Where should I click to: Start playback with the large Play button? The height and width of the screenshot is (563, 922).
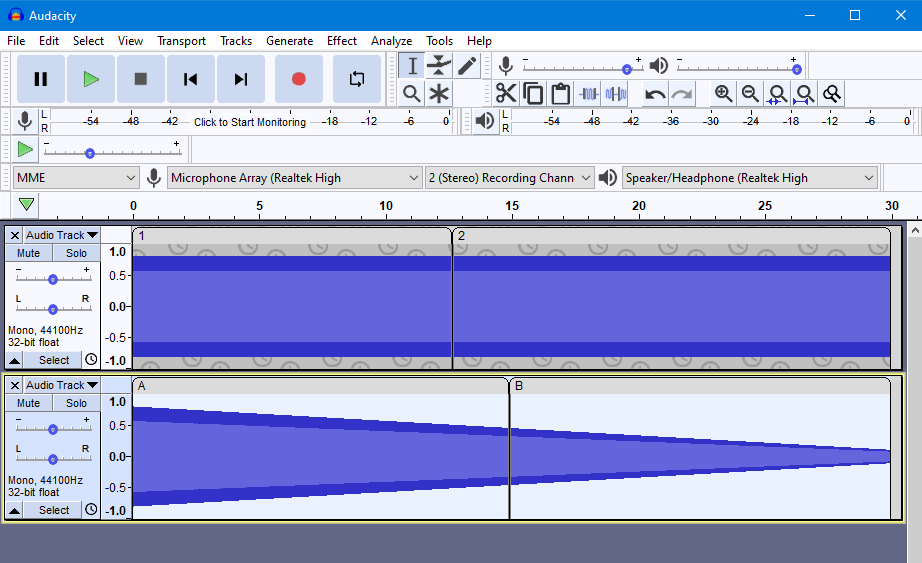point(91,79)
